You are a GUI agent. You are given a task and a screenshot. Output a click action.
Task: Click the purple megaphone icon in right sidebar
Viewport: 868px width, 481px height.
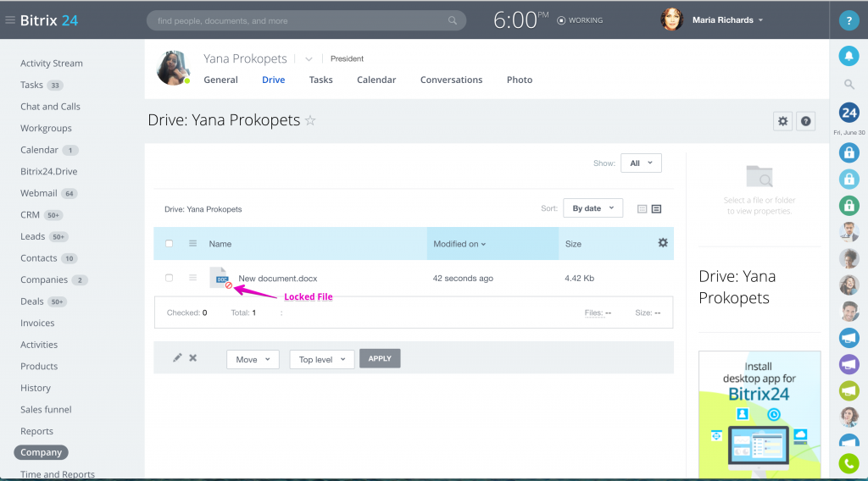coord(849,364)
